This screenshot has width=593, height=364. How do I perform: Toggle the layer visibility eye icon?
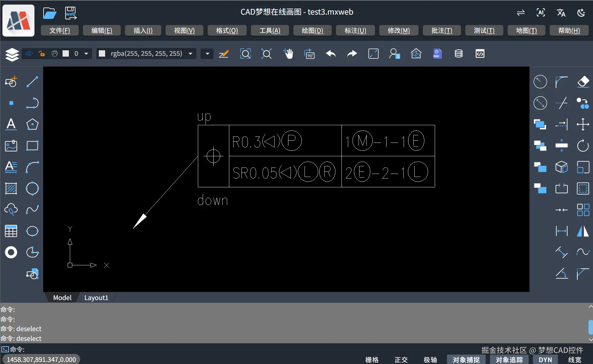29,54
